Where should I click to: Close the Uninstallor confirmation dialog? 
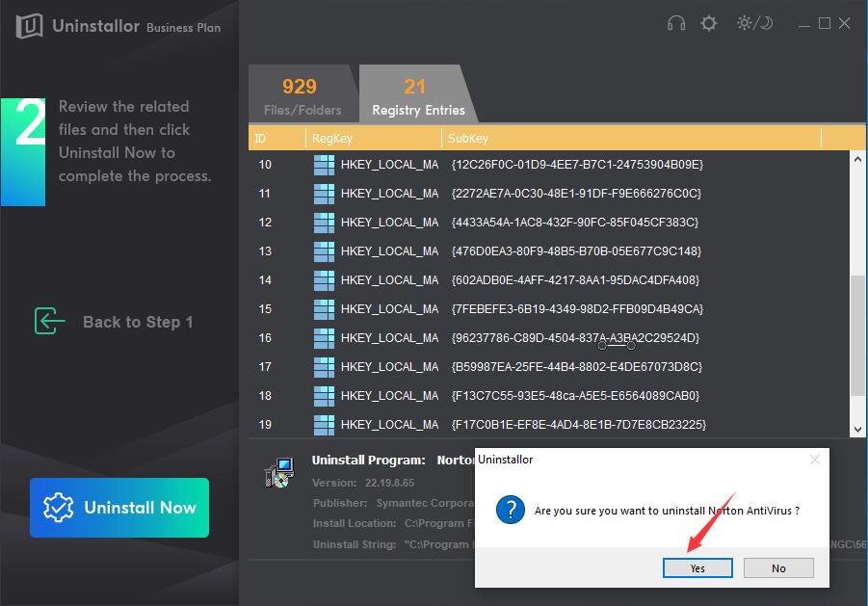point(815,460)
